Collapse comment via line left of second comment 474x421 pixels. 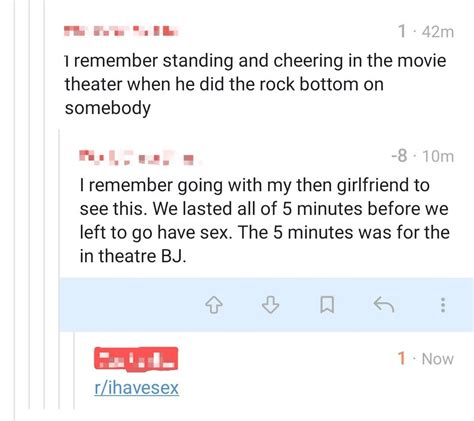[59, 269]
